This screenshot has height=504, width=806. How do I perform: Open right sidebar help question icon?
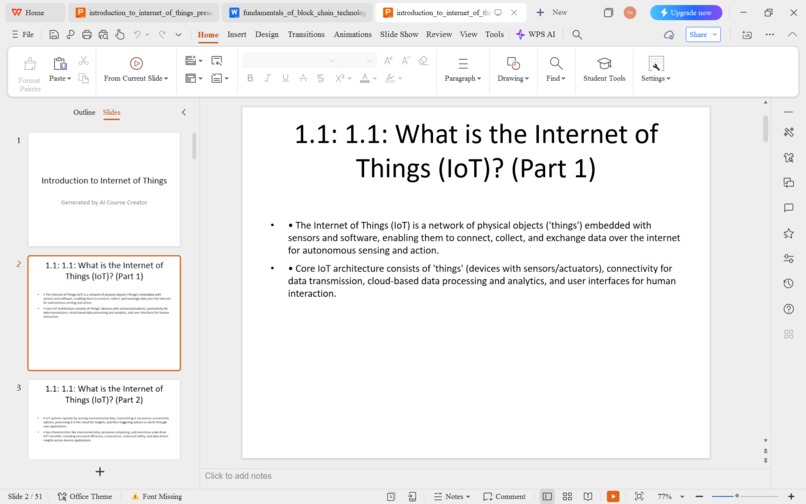(x=789, y=309)
